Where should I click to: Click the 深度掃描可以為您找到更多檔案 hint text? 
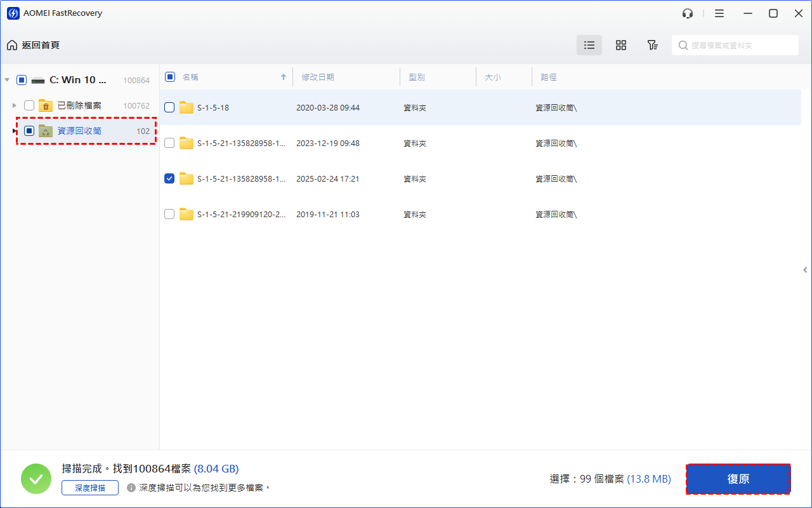coord(205,488)
